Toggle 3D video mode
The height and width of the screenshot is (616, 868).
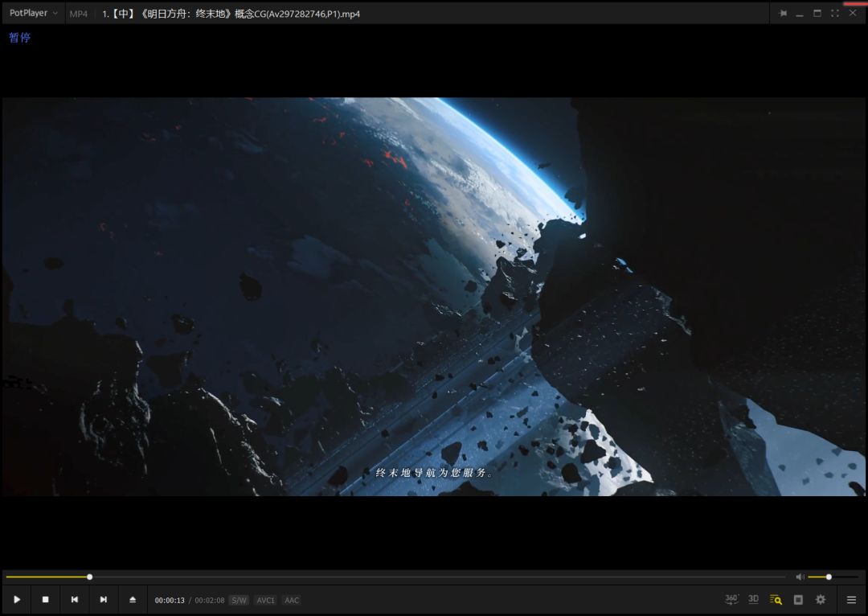coord(753,599)
